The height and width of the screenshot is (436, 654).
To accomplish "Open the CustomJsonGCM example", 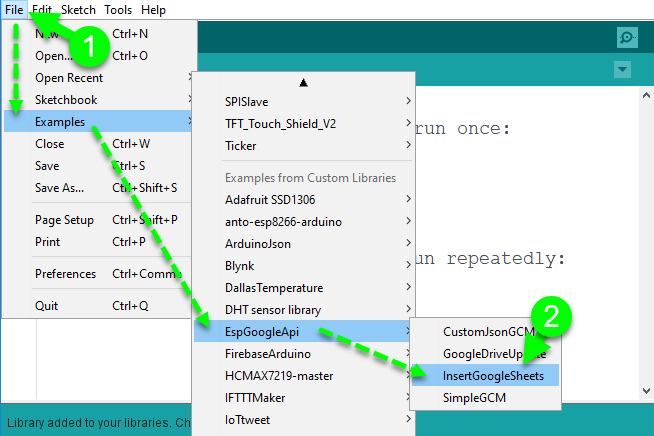I will 485,332.
